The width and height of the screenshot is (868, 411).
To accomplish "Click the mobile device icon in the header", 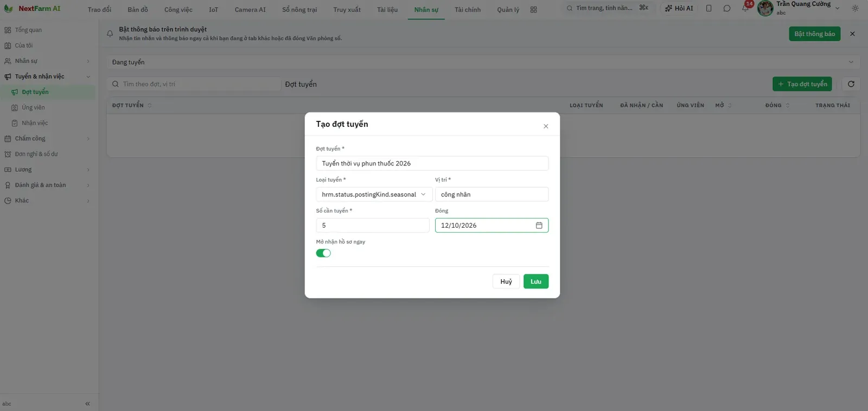I will click(x=709, y=8).
